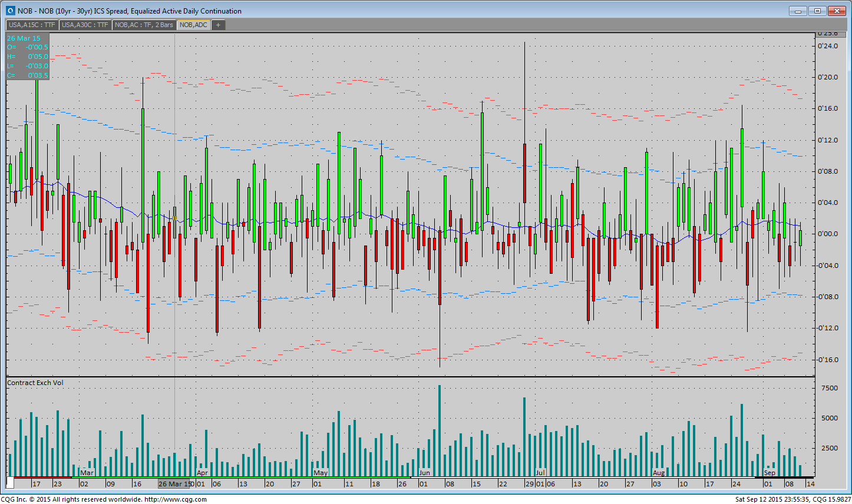
Task: Select the NOB,AC : TF, 2 Bars tab
Action: click(144, 25)
